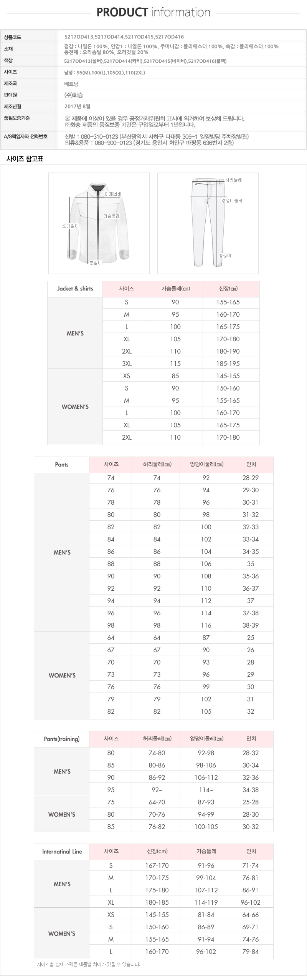Select the 사이즈 참고표 section title
Viewport: 307px width, 980px height.
(x=25, y=159)
